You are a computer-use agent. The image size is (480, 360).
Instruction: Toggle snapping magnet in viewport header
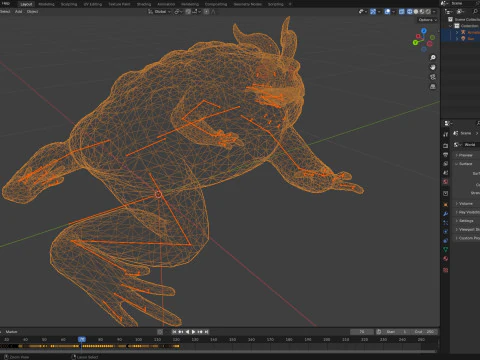coord(188,12)
